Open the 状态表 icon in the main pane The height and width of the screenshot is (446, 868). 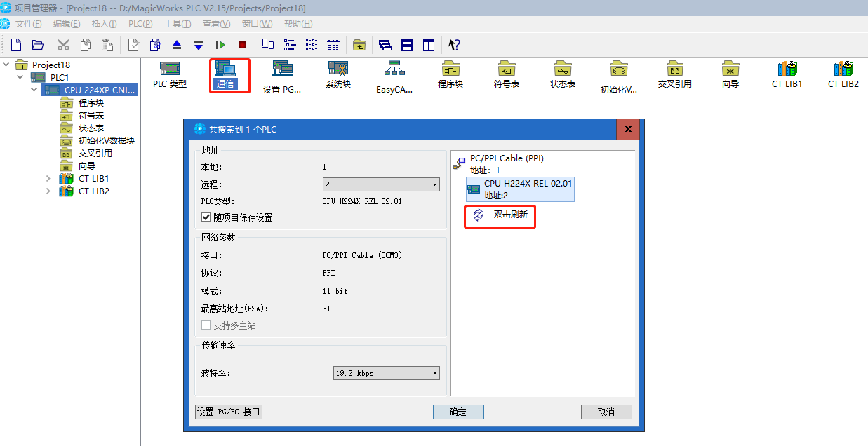[563, 74]
